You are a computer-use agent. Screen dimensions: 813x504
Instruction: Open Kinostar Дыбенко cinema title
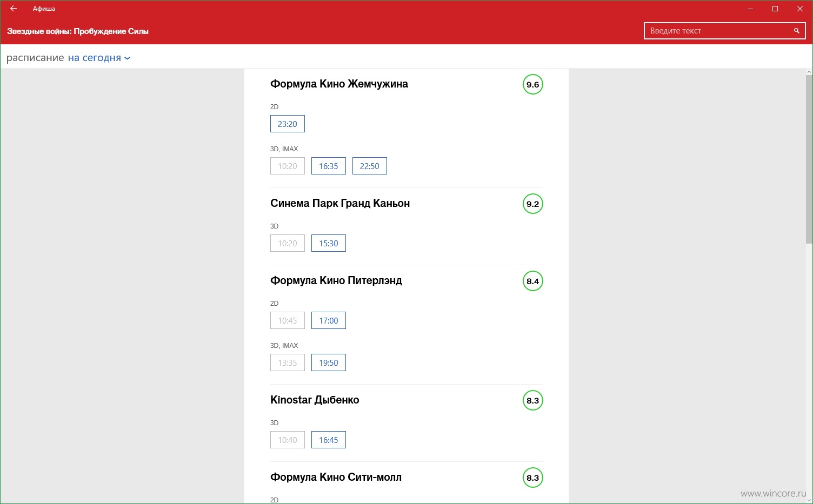(315, 400)
